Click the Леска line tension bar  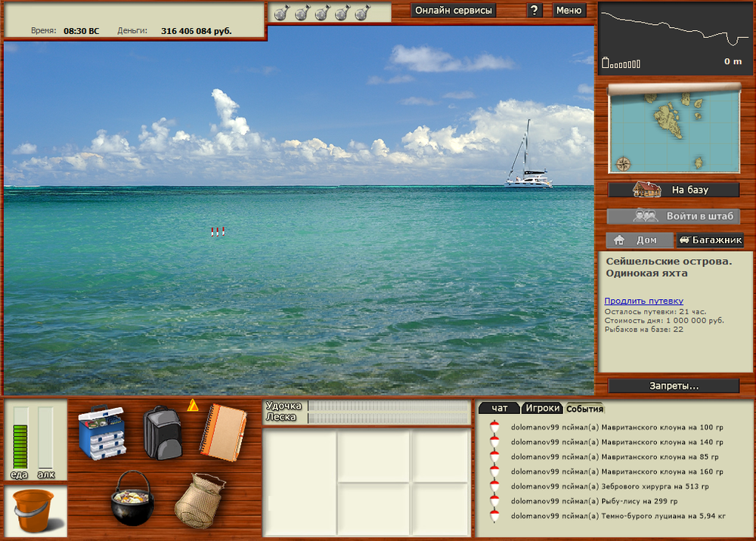click(389, 418)
